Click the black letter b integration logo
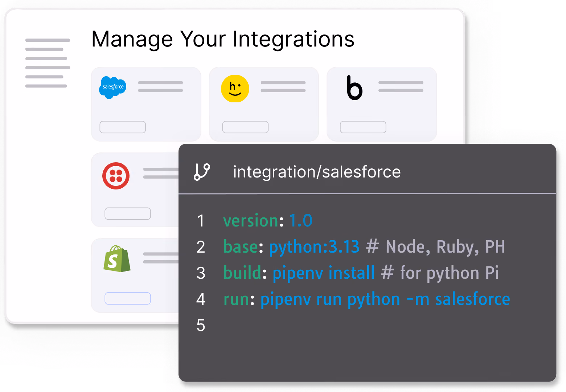This screenshot has width=566, height=392. tap(354, 88)
